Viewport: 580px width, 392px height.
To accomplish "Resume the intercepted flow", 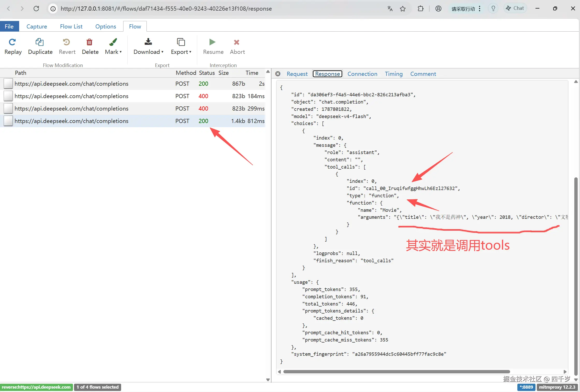I will (x=213, y=47).
